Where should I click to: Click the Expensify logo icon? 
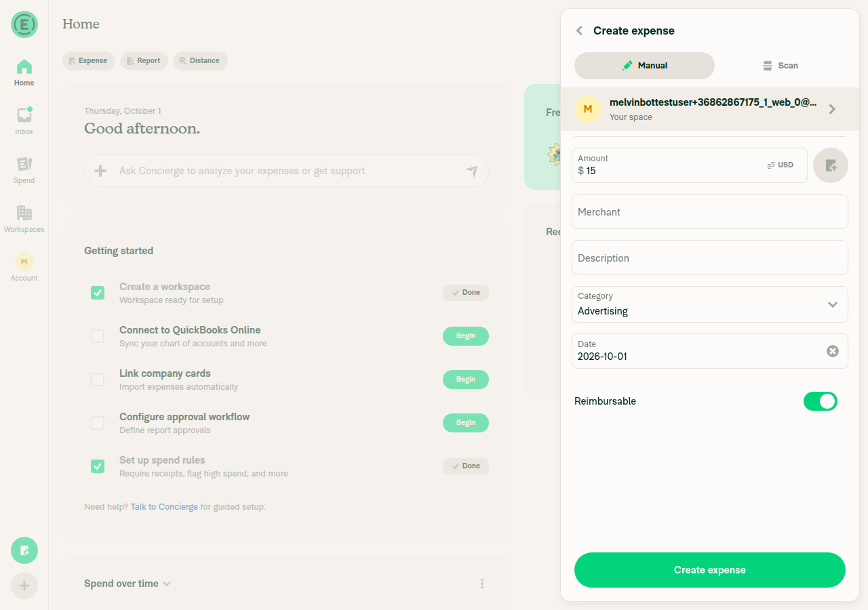24,24
